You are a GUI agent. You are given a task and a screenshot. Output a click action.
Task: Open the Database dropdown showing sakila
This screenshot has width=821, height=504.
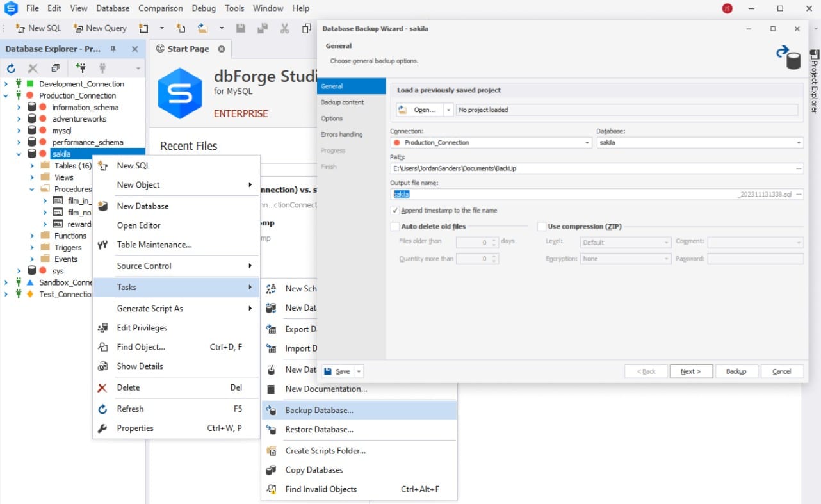pos(799,143)
